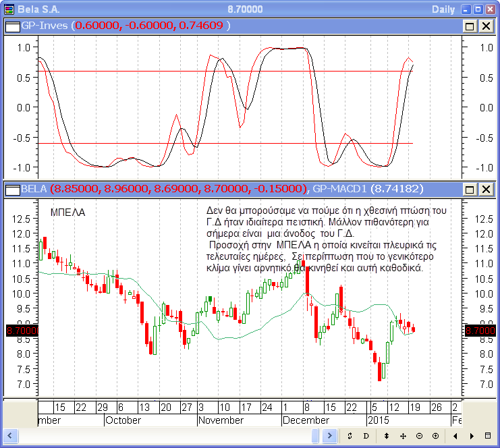The image size is (500, 448).
Task: Click the right 8.7000 price marker
Action: pyautogui.click(x=480, y=331)
